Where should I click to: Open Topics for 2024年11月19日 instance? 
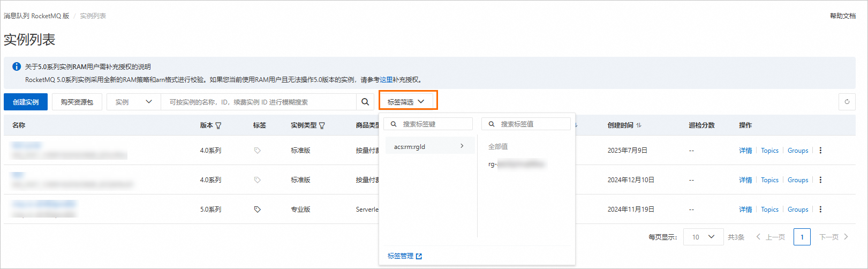click(770, 210)
